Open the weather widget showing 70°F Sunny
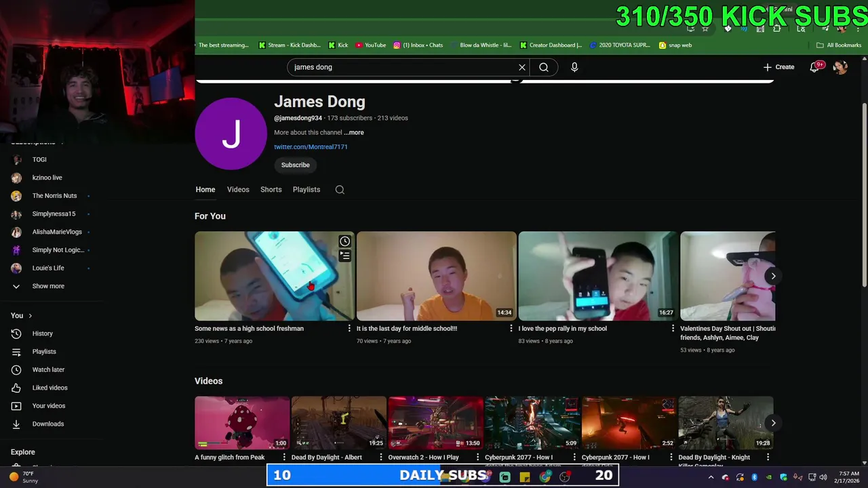This screenshot has height=488, width=868. tap(22, 477)
